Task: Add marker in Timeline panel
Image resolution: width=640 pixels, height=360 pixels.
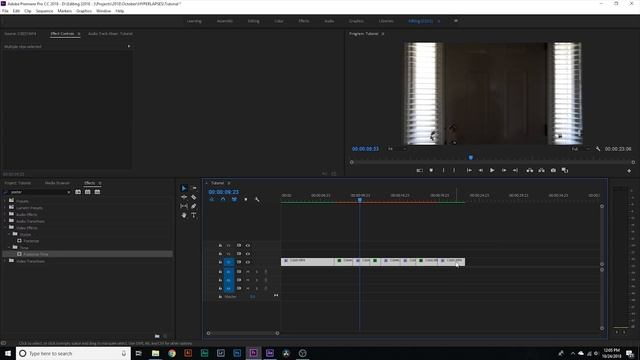Action: click(246, 199)
